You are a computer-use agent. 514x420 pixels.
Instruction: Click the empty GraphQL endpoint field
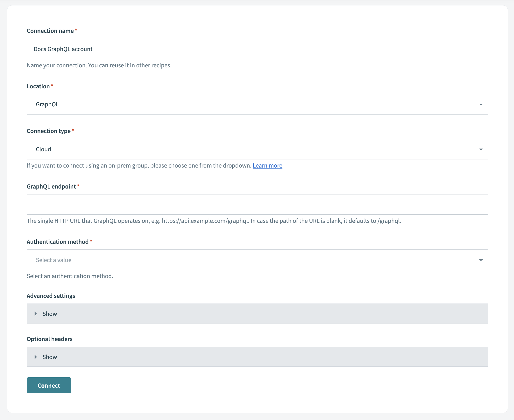click(x=257, y=204)
